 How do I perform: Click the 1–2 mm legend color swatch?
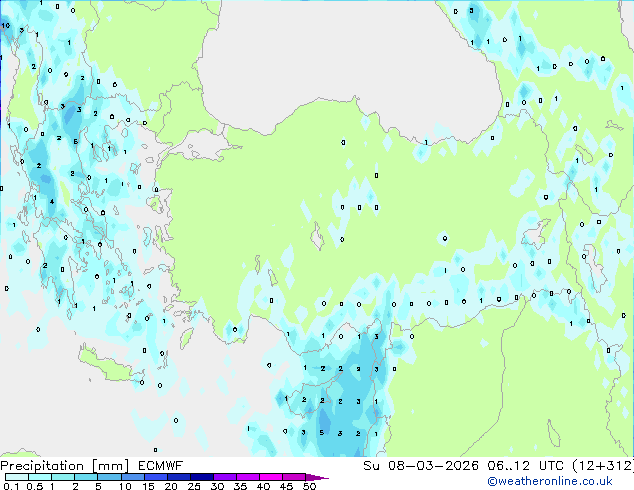63,477
